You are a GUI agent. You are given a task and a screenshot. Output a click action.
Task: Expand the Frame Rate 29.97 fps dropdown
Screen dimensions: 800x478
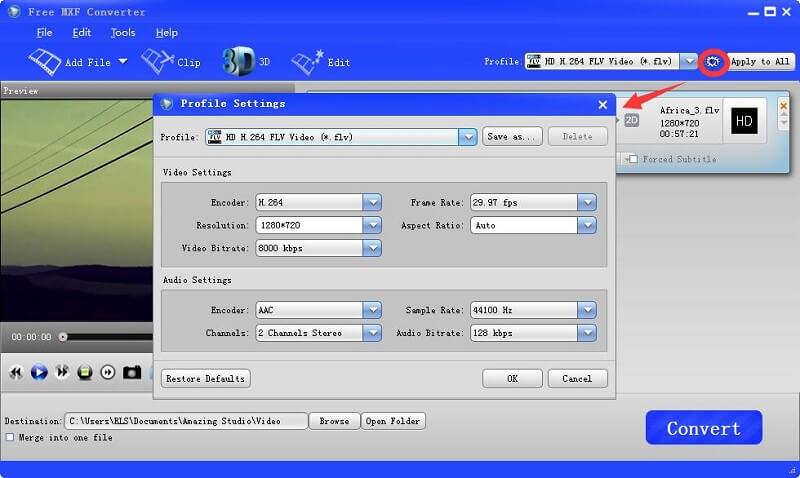pos(587,203)
